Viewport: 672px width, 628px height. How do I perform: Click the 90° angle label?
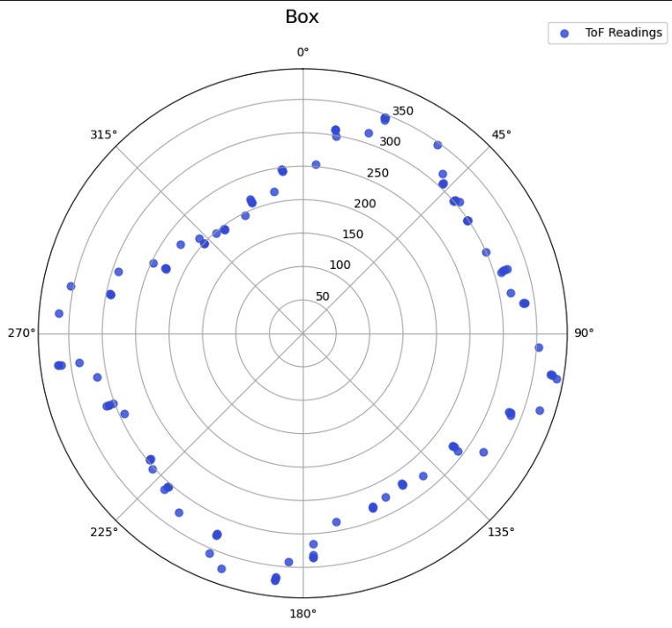584,333
